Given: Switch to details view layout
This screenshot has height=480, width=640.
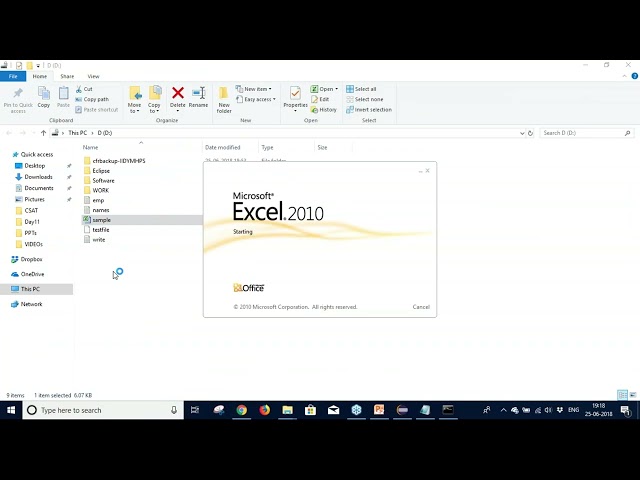Looking at the screenshot, I should coord(622,395).
